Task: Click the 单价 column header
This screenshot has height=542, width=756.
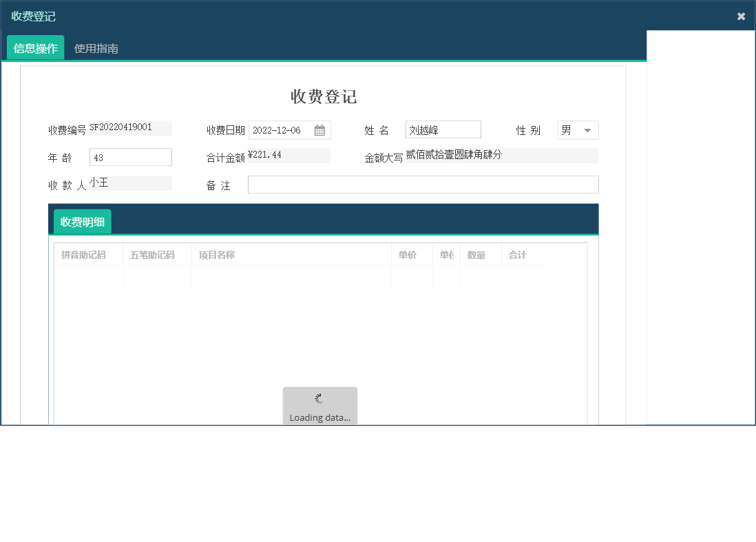Action: point(408,254)
